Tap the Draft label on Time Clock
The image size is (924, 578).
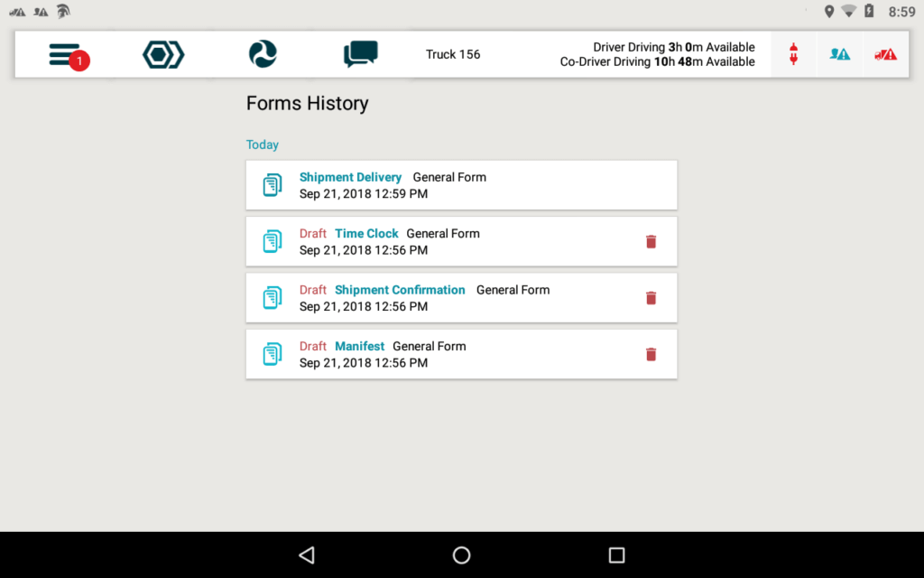[313, 234]
